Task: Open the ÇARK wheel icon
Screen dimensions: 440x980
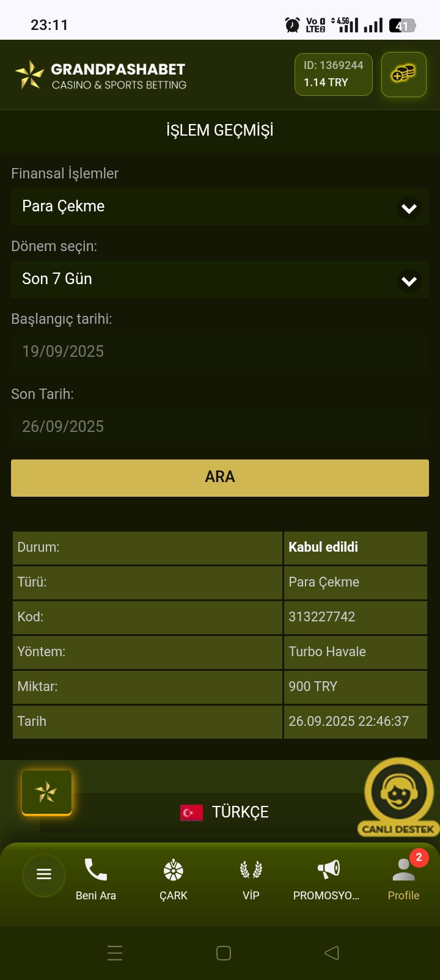Action: coord(174,870)
